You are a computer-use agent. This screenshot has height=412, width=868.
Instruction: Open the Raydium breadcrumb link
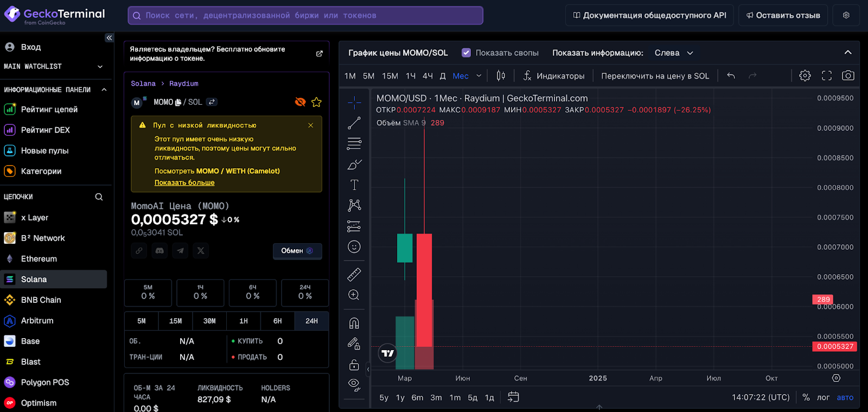point(183,84)
